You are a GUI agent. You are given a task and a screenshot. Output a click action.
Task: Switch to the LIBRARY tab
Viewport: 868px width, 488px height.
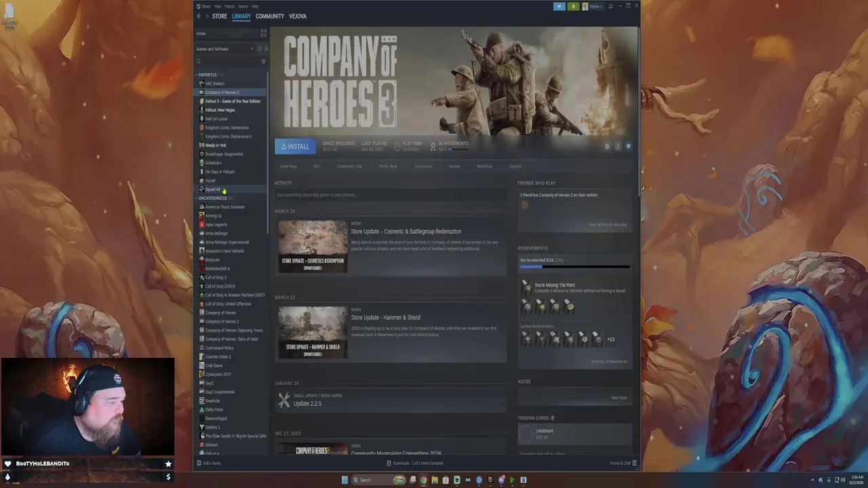241,16
